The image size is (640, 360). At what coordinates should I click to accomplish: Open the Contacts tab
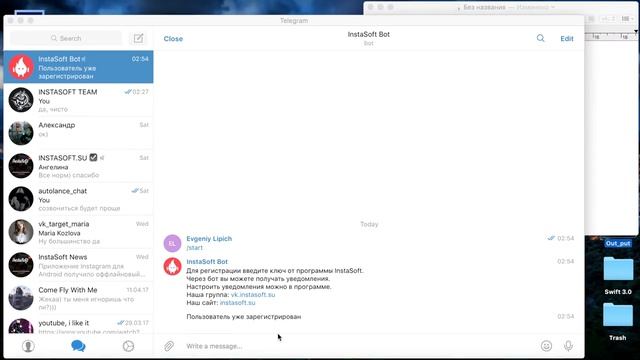click(x=28, y=346)
